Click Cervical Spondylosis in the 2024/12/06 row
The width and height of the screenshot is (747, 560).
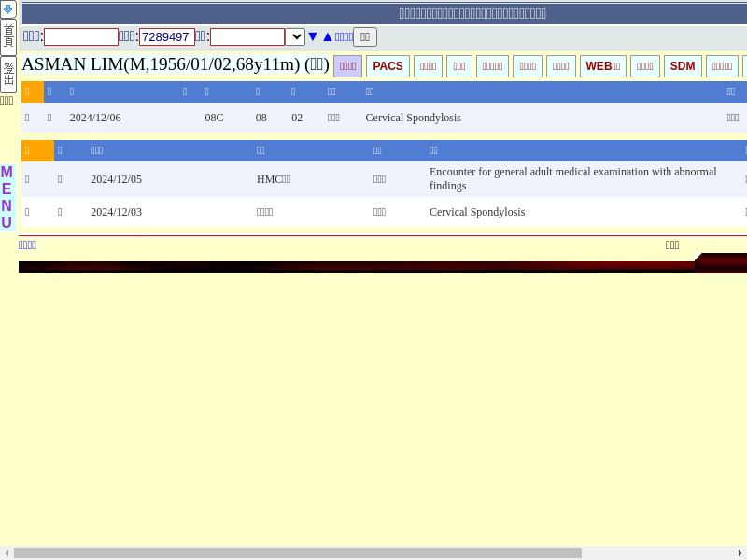[x=413, y=118]
